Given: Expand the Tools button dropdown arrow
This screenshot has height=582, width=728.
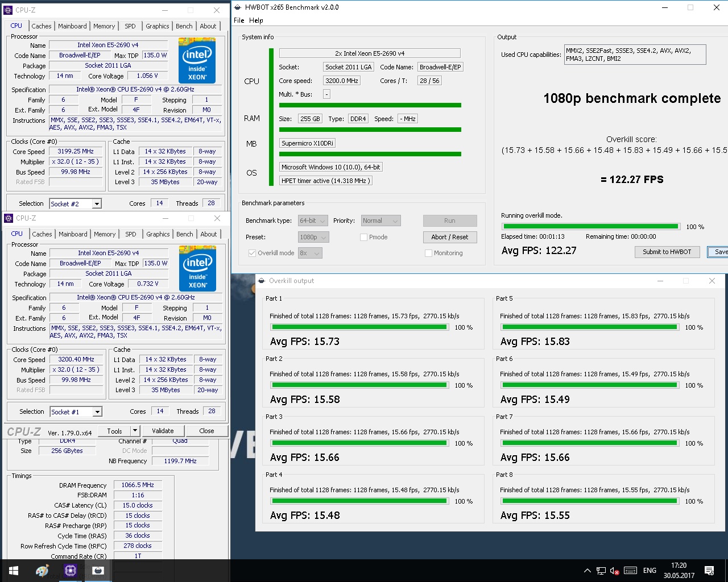Looking at the screenshot, I should coord(135,431).
